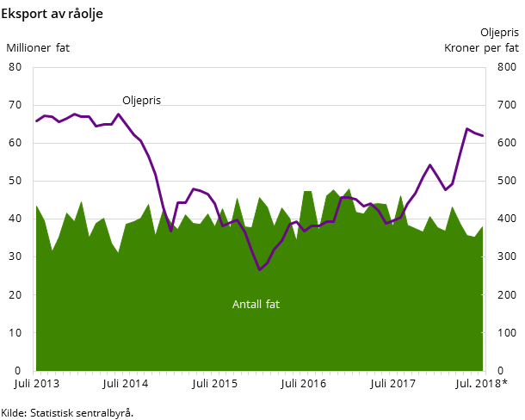Select the Oljepris axis title at top right
This screenshot has width=525, height=420.
[499, 33]
